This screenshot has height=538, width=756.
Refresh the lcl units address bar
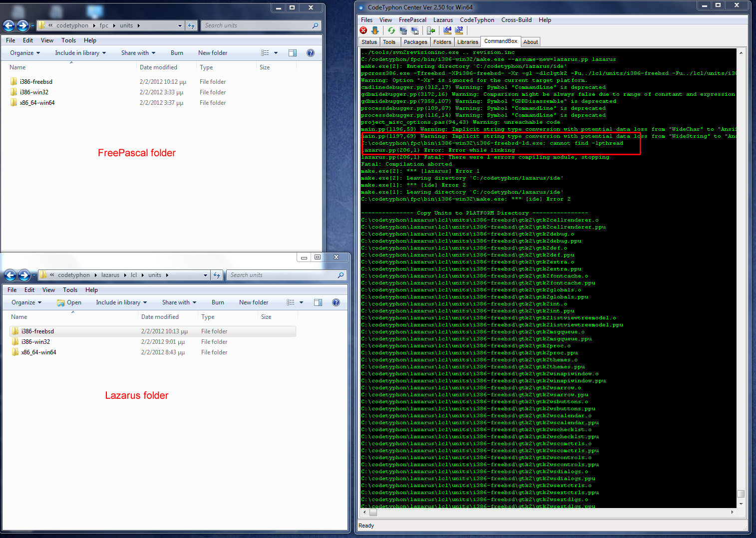tap(217, 275)
